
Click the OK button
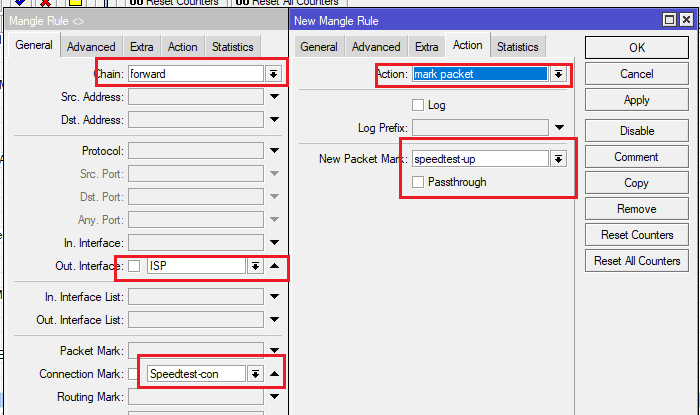coord(637,48)
